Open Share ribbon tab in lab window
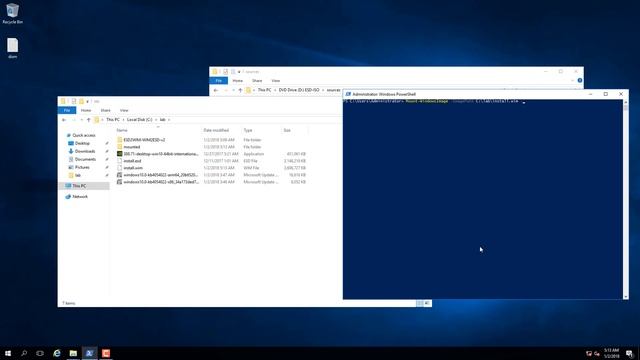 tap(105, 110)
